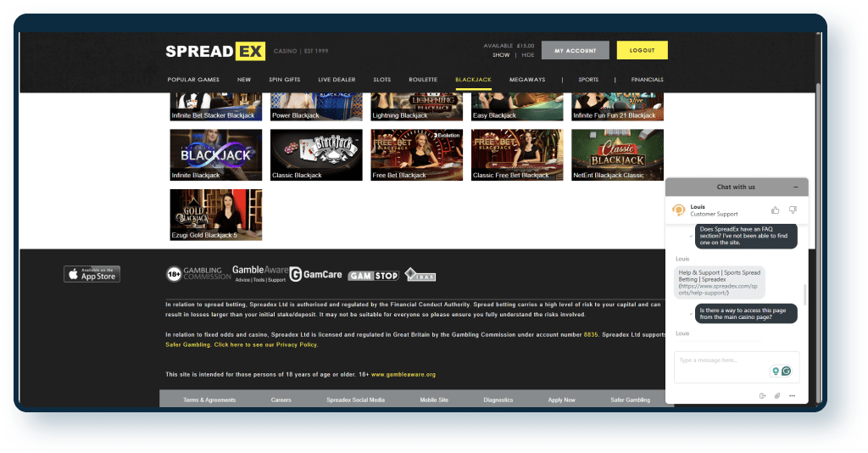Click the thumbs up icon in chat
Screen dimensions: 868x453
pyautogui.click(x=775, y=210)
